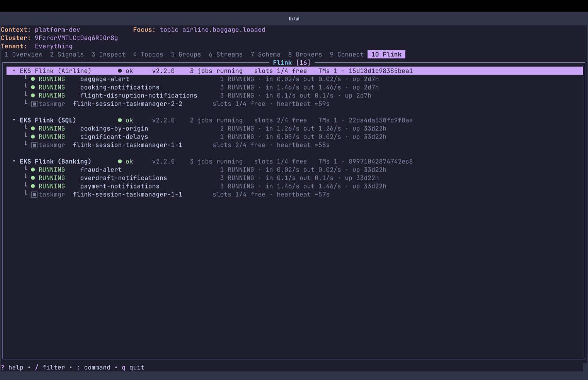Click the heartbeat ~58s text
This screenshot has height=380, width=588.
303,145
